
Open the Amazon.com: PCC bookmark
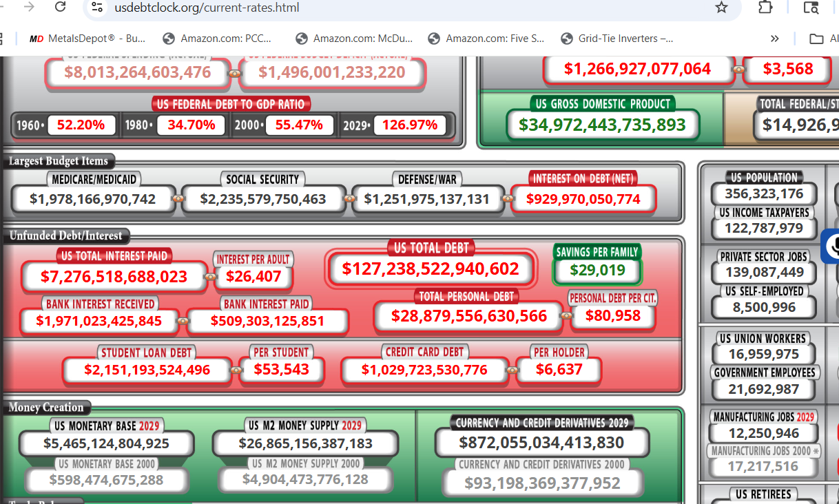point(218,39)
